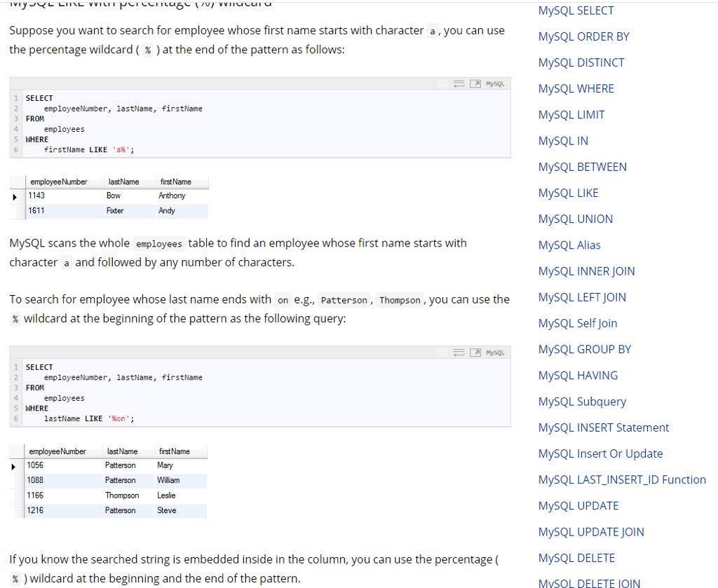Select the Andy first name cell
Screen dimensions: 718x588
click(167, 210)
